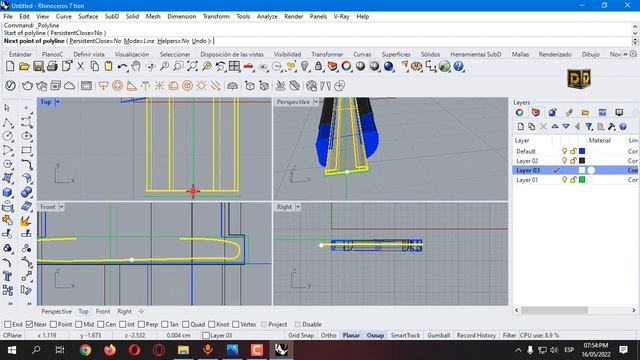Click the Paste clipboard icon

(x=108, y=66)
